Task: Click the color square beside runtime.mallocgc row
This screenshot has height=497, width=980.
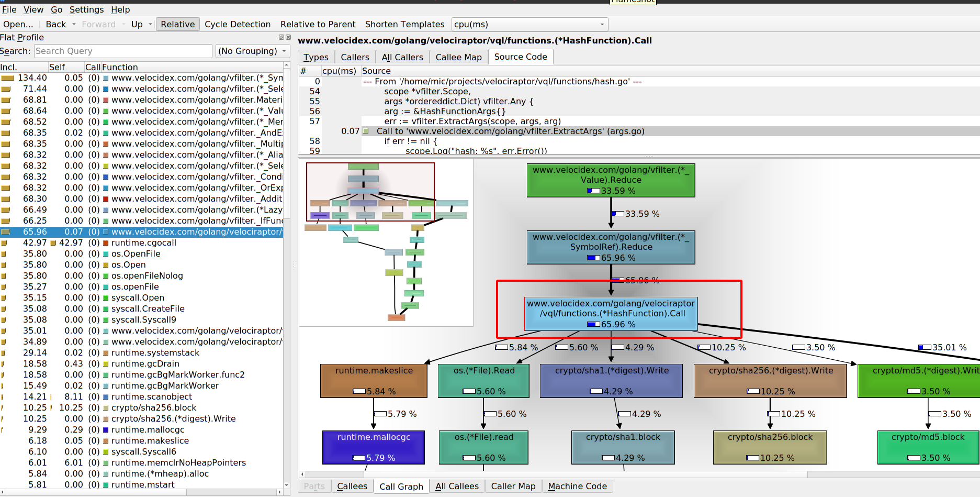Action: click(106, 430)
